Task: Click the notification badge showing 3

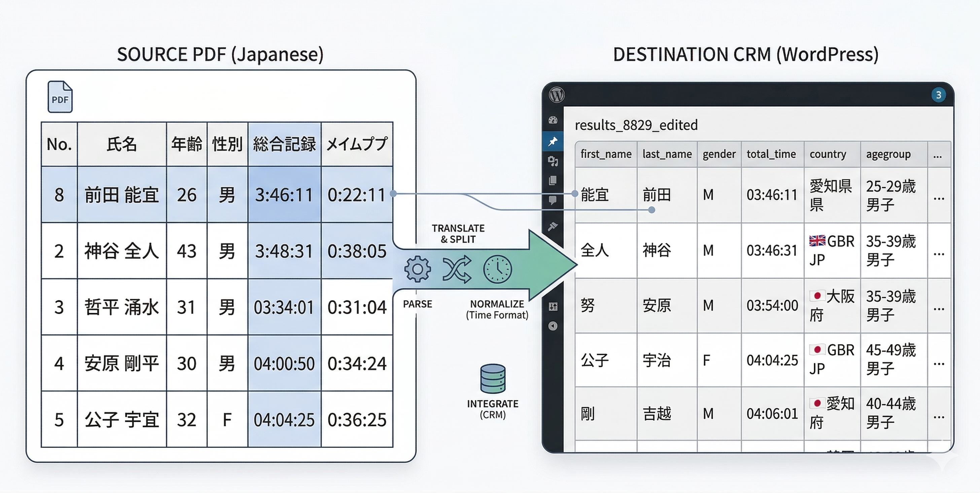Action: [x=939, y=95]
